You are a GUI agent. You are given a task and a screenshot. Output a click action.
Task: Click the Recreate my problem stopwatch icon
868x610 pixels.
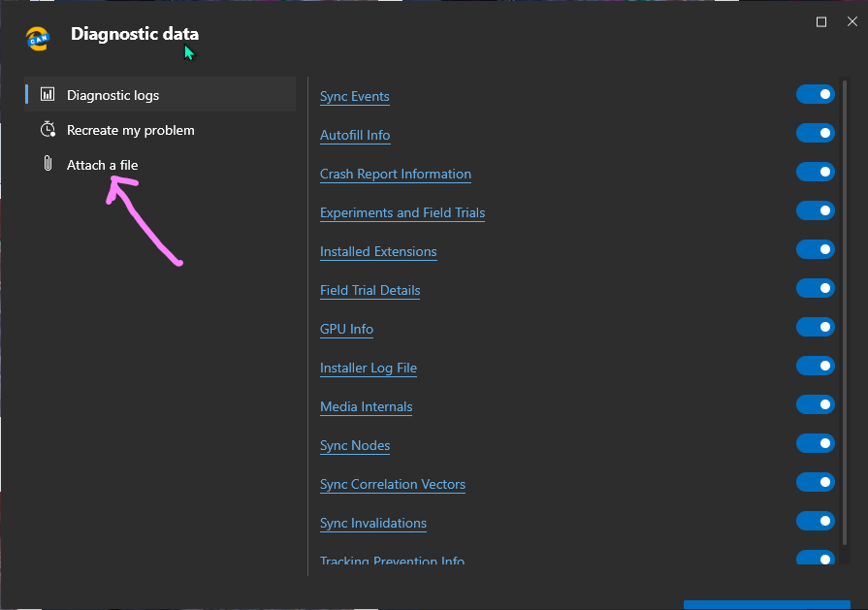tap(48, 130)
